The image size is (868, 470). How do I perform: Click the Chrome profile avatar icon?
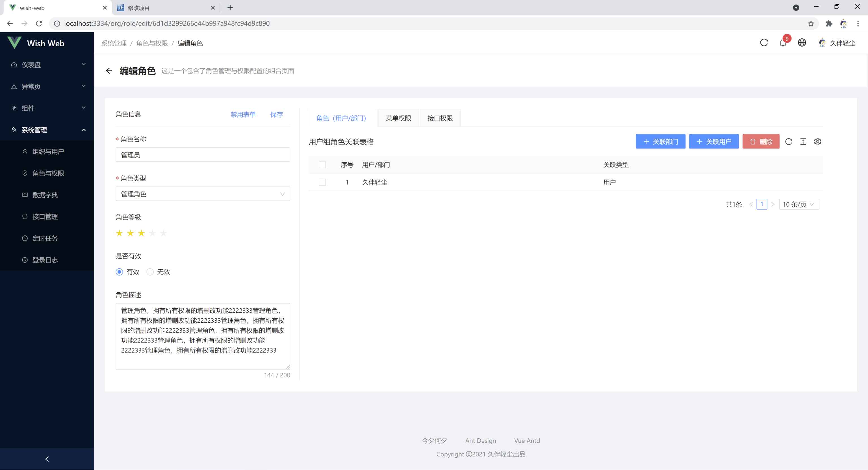click(843, 23)
